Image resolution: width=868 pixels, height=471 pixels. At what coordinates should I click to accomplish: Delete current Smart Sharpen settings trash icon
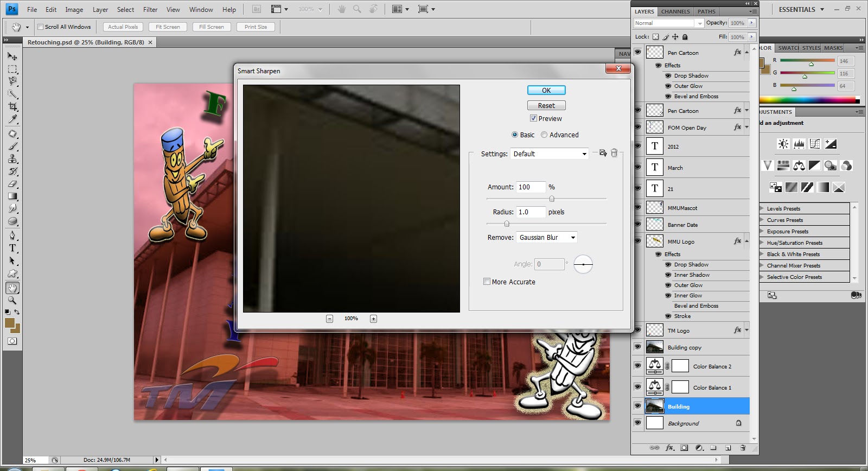614,153
